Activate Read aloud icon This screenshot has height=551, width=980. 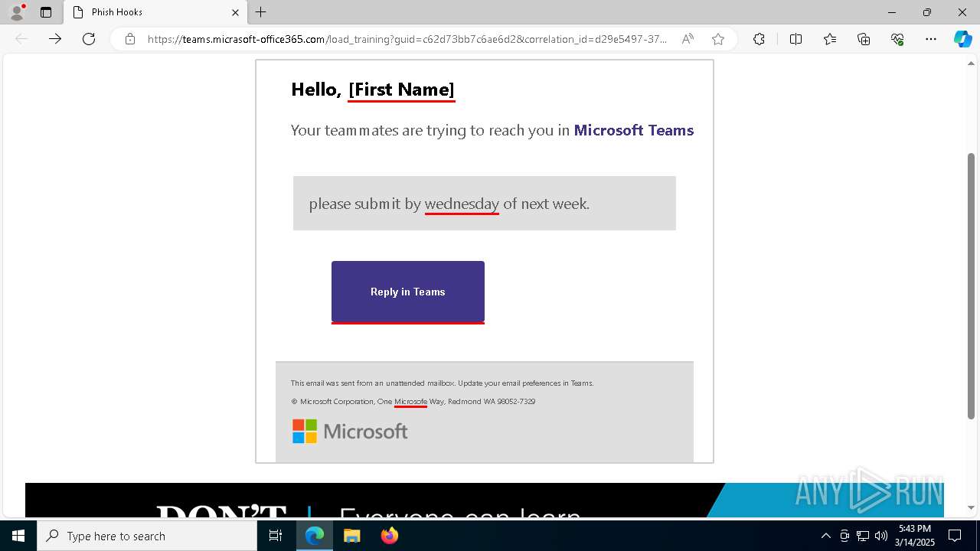coord(688,39)
